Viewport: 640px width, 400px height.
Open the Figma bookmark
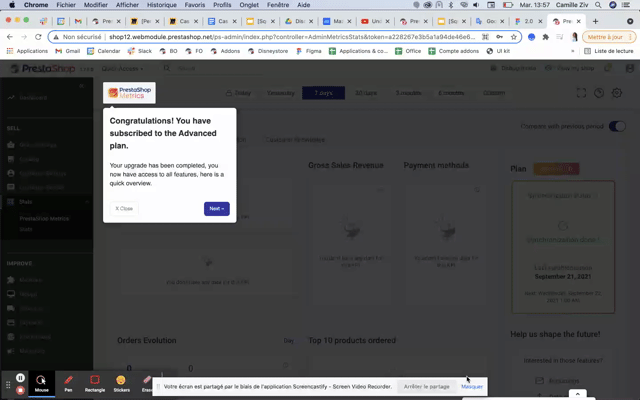[x=312, y=50]
